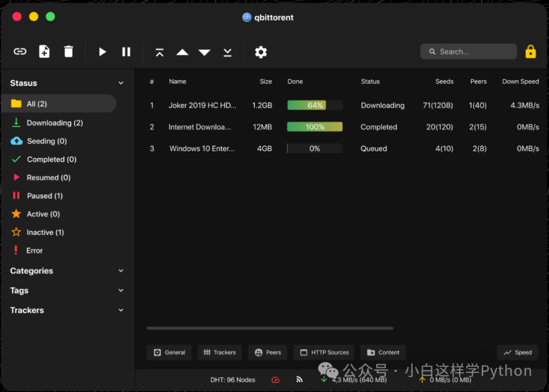Select the Resumed (0) filter
The image size is (549, 392).
coord(41,178)
